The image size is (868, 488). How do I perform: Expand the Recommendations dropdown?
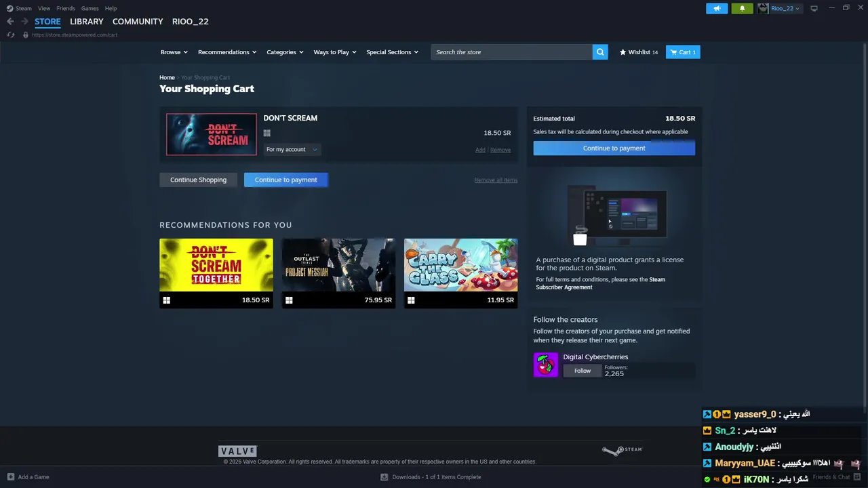[x=227, y=52]
